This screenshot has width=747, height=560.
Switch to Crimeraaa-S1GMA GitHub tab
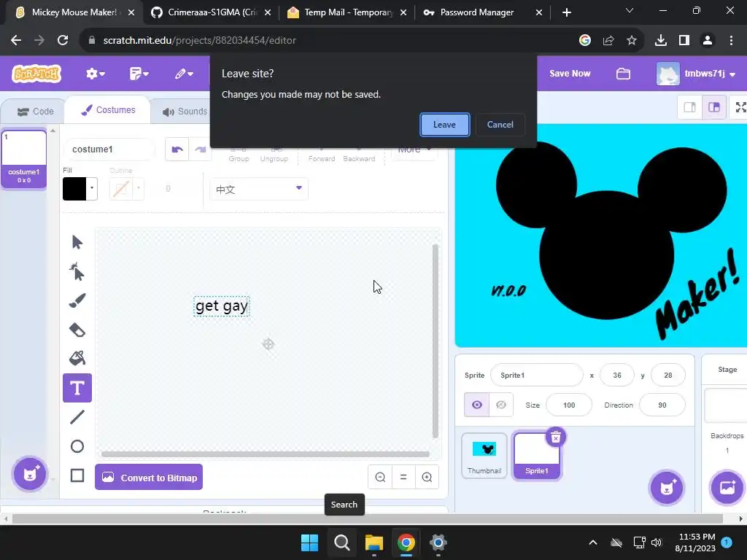(211, 12)
